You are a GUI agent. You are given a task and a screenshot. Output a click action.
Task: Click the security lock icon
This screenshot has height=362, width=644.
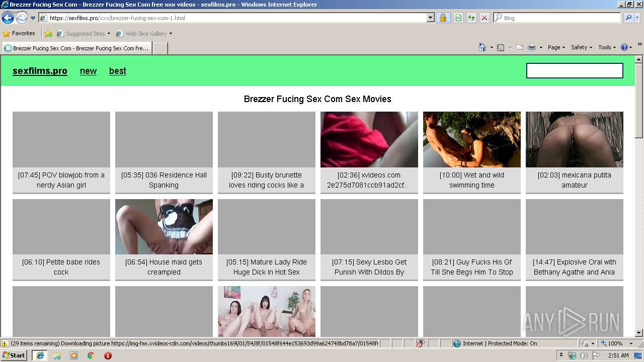point(443,18)
